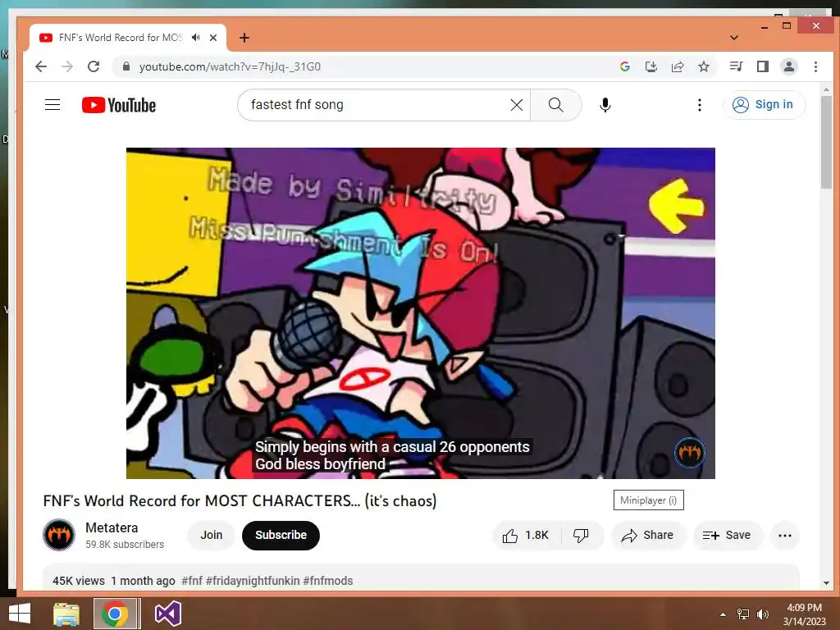Click the #fridaynightfunkin hashtag

[253, 581]
